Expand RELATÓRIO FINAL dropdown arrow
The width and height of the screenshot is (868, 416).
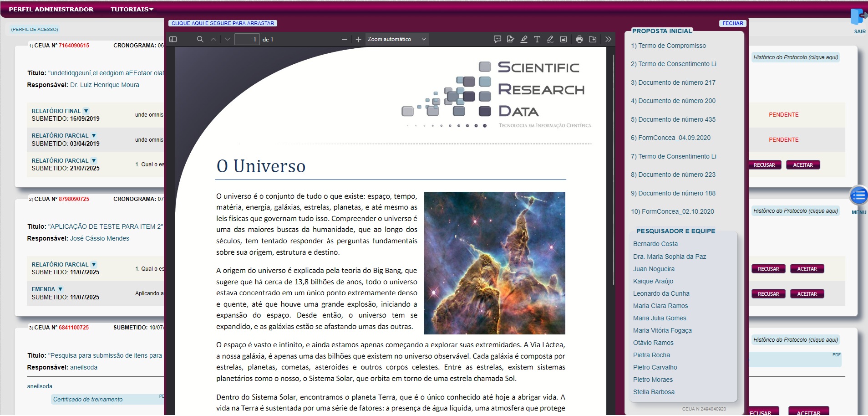coord(86,111)
